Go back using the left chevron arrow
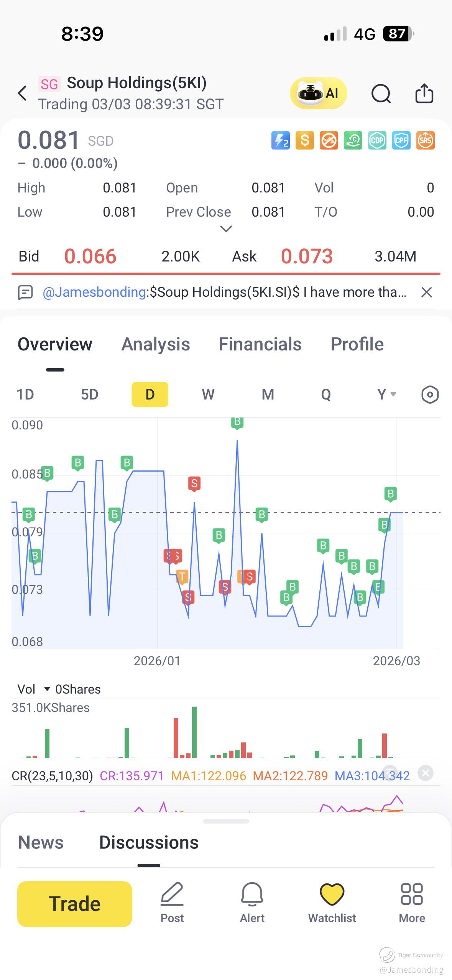The image size is (452, 980). [x=22, y=93]
